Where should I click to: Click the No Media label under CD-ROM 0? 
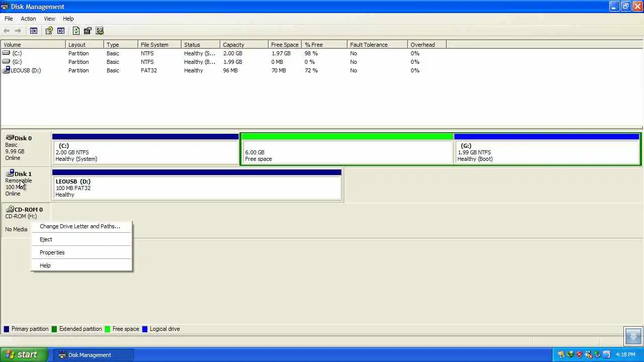[x=16, y=229]
